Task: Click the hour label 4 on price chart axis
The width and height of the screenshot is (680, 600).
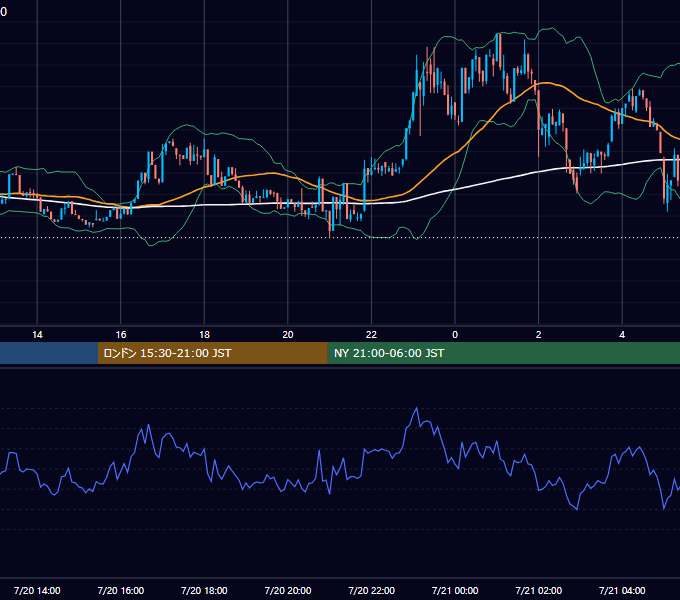Action: pyautogui.click(x=622, y=335)
